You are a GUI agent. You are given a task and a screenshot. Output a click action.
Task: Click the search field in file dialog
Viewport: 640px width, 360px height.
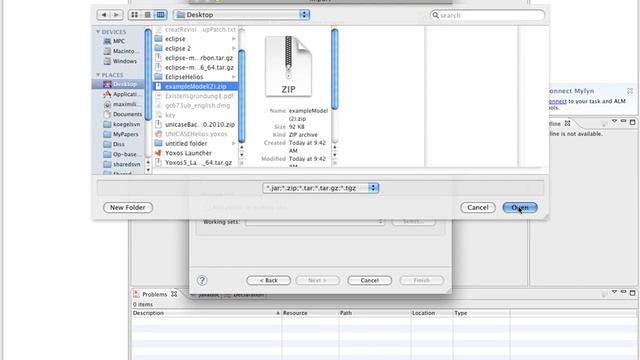pos(488,15)
